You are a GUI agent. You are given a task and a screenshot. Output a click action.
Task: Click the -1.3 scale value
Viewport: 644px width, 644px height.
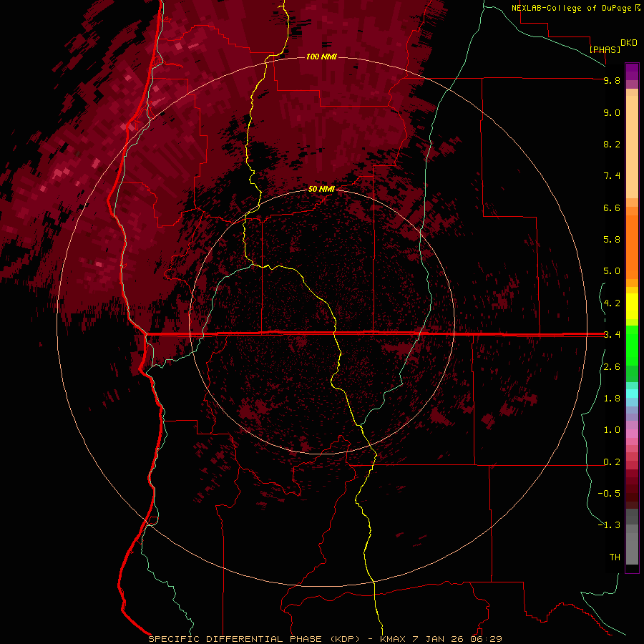(x=609, y=525)
